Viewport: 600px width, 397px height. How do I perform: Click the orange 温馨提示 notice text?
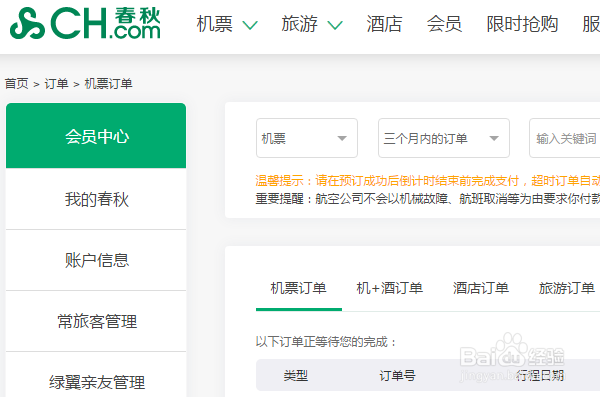(427, 180)
